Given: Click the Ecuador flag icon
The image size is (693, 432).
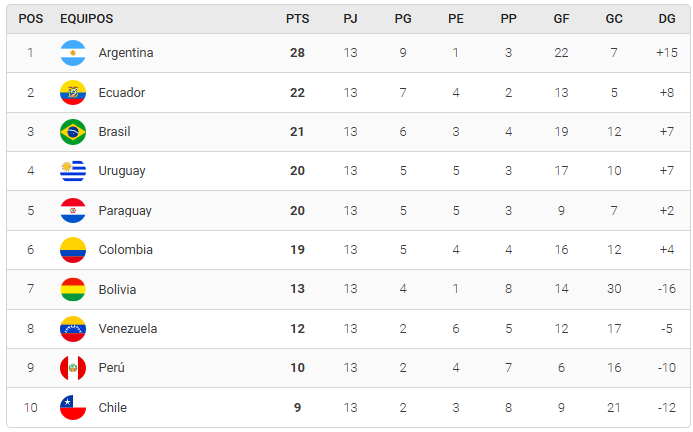Looking at the screenshot, I should coord(73,93).
